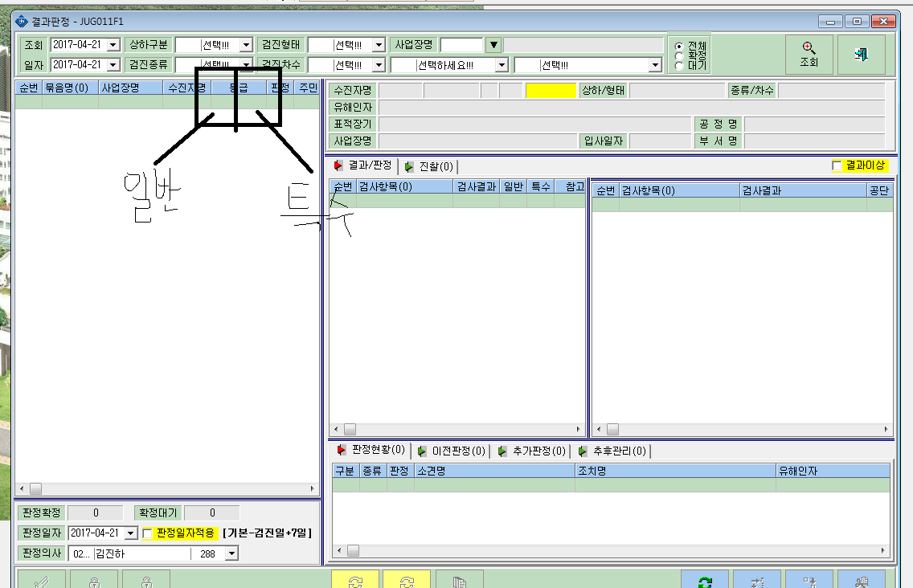Click the open padlock icon button
The height and width of the screenshot is (588, 913).
(x=146, y=581)
